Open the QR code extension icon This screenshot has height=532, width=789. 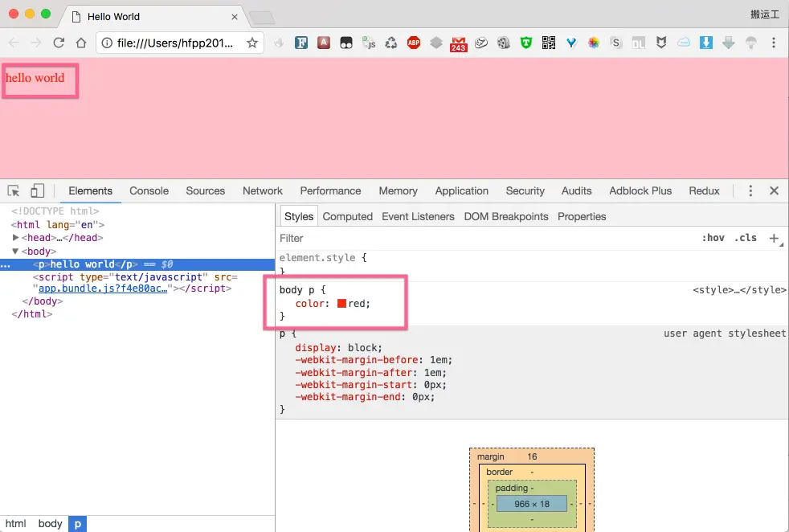(549, 43)
